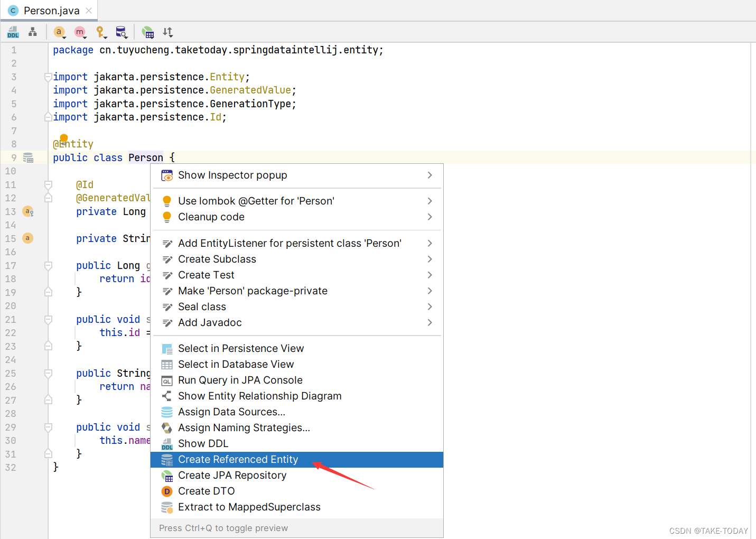Click the JPA Console QL icon
756x539 pixels.
(167, 380)
